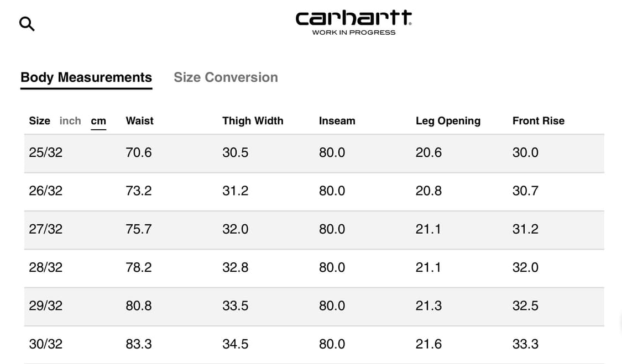Click the Thigh Width column header

[x=253, y=121]
